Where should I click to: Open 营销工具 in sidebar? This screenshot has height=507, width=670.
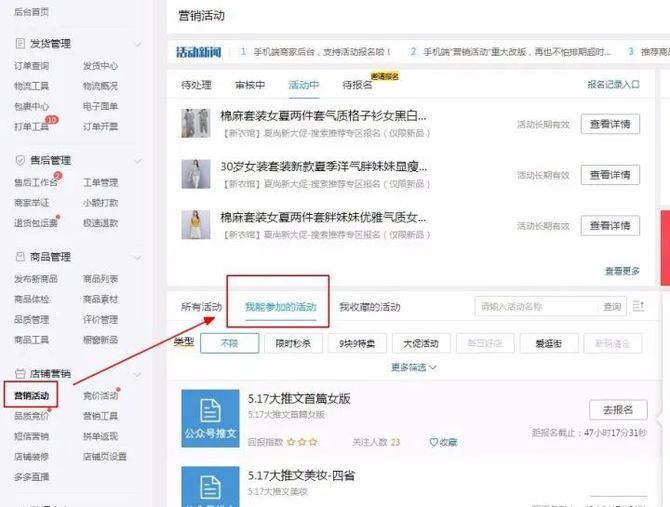point(100,416)
